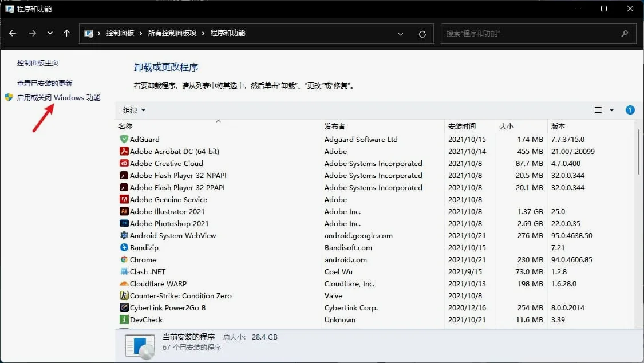Select the 所有控制面板项 breadcrumb

pyautogui.click(x=172, y=33)
